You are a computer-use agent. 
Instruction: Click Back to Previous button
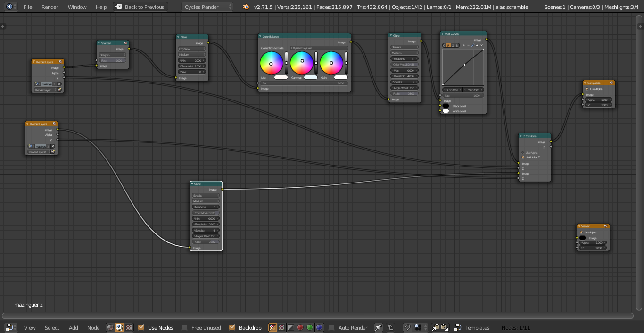[x=140, y=7]
